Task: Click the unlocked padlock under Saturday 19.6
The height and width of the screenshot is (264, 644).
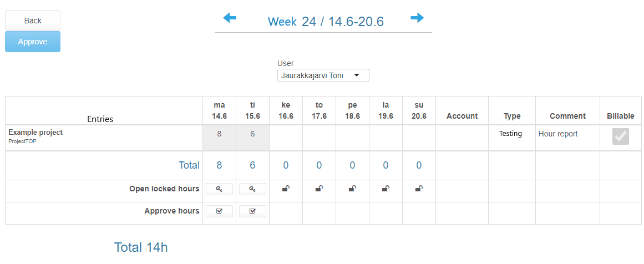Action: (386, 189)
